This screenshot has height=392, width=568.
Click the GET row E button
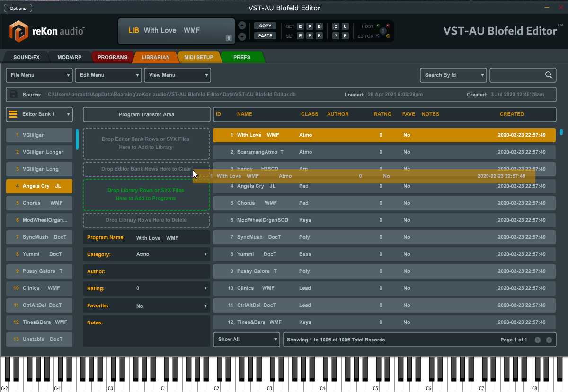click(300, 26)
